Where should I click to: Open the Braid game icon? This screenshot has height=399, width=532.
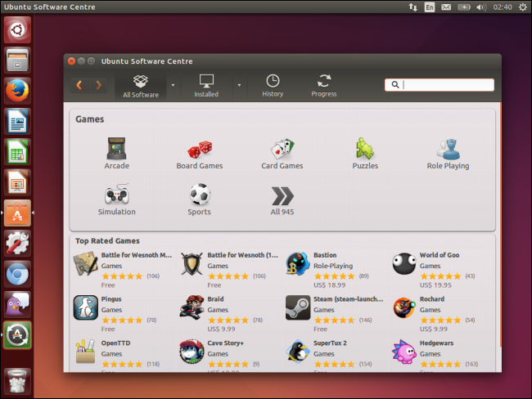click(192, 307)
